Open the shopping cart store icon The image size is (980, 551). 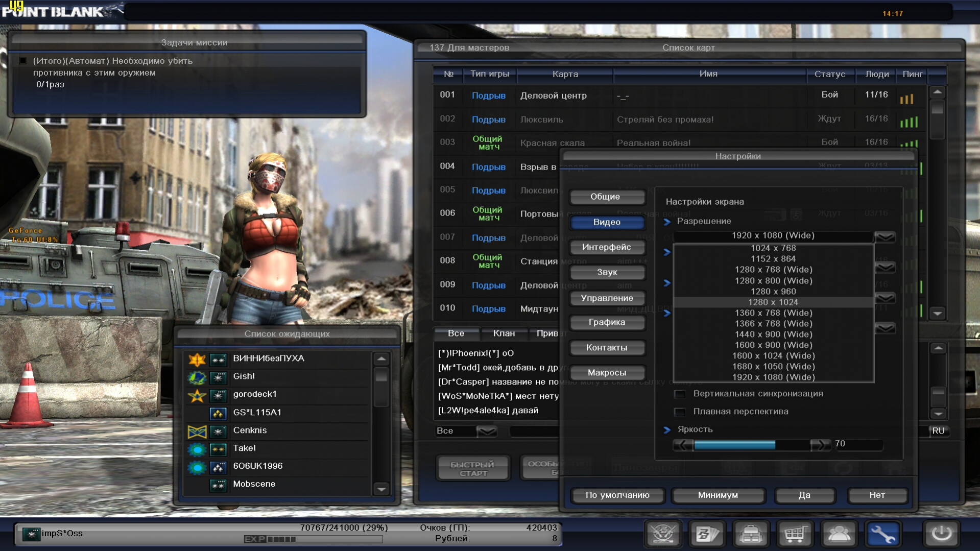tap(795, 534)
